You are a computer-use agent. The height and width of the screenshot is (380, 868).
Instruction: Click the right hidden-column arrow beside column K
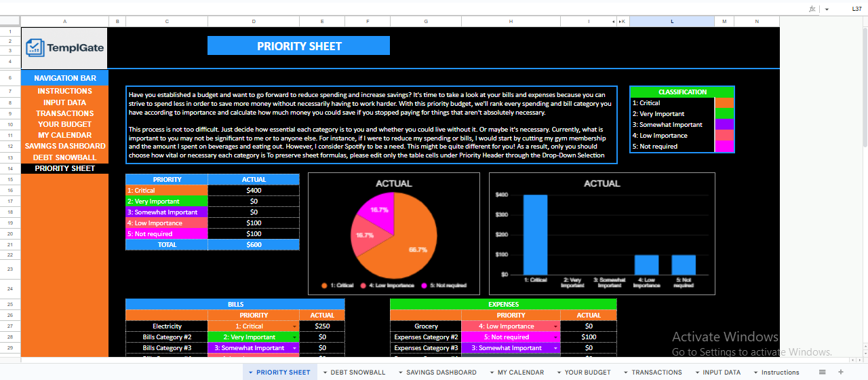[619, 22]
